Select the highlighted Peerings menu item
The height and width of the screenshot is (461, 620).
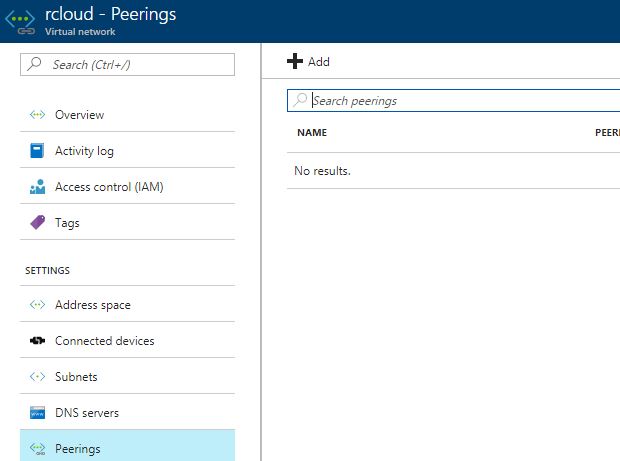tap(127, 446)
